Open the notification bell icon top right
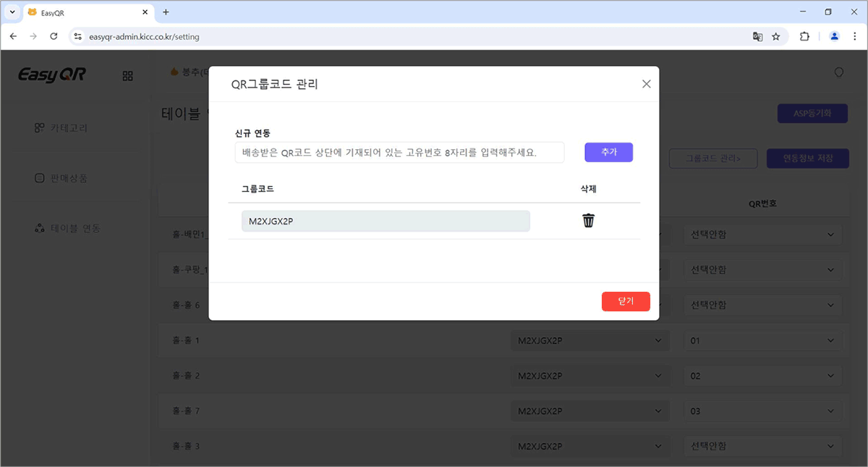 838,72
